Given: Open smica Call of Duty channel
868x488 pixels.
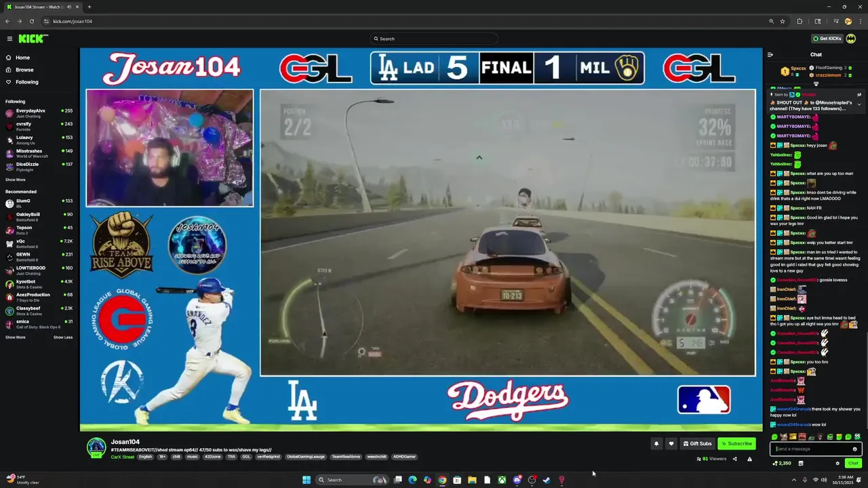Looking at the screenshot, I should 39,323.
